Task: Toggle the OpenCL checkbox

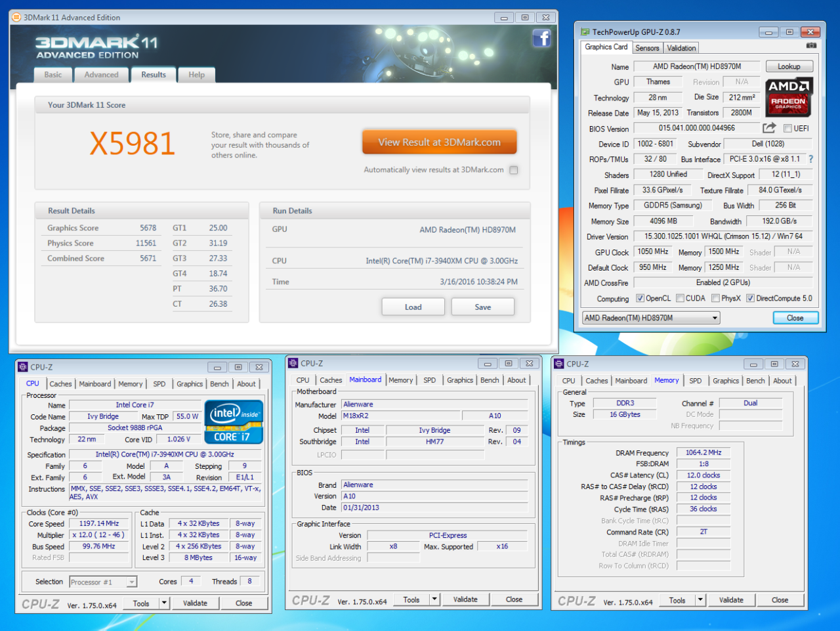Action: point(640,298)
